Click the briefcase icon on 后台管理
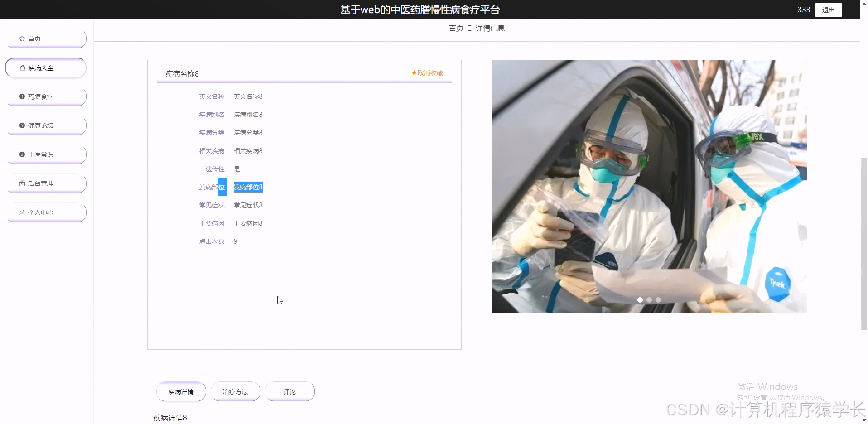 tap(22, 183)
